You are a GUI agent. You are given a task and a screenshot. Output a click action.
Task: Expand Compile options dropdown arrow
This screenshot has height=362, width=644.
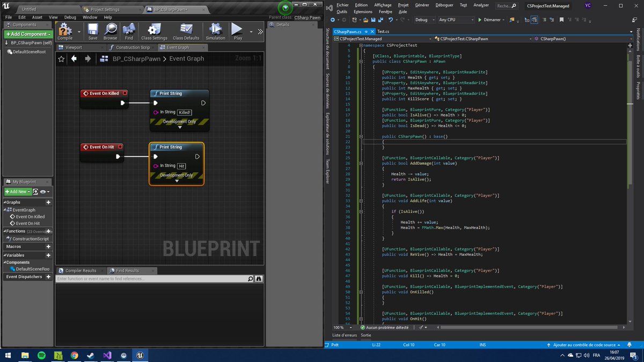[79, 32]
